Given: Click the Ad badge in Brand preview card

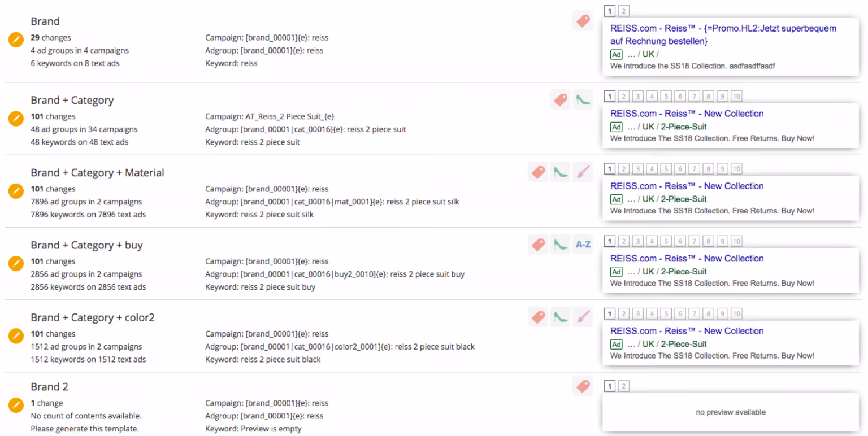Looking at the screenshot, I should coord(616,54).
